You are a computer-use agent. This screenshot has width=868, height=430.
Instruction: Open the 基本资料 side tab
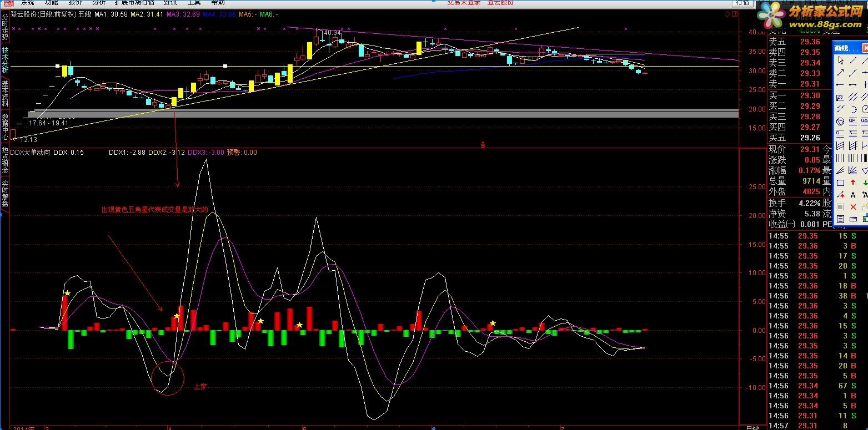click(x=5, y=94)
